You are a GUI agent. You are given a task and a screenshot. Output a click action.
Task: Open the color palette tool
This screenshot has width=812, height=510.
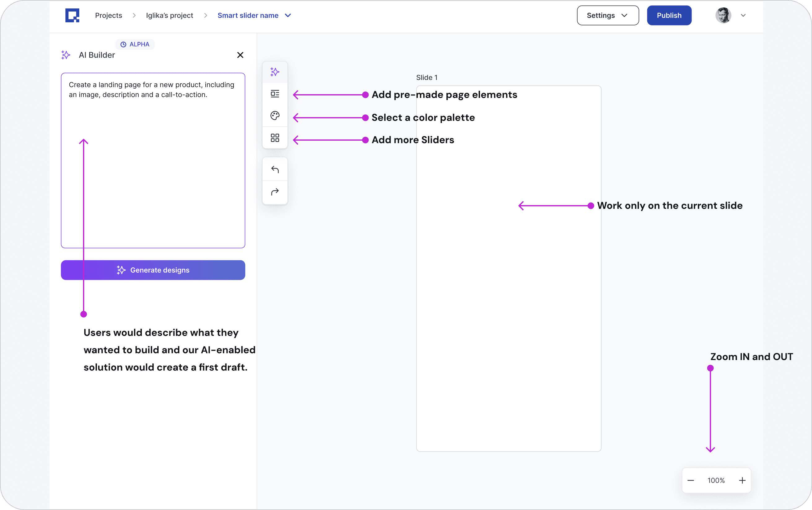tap(275, 116)
